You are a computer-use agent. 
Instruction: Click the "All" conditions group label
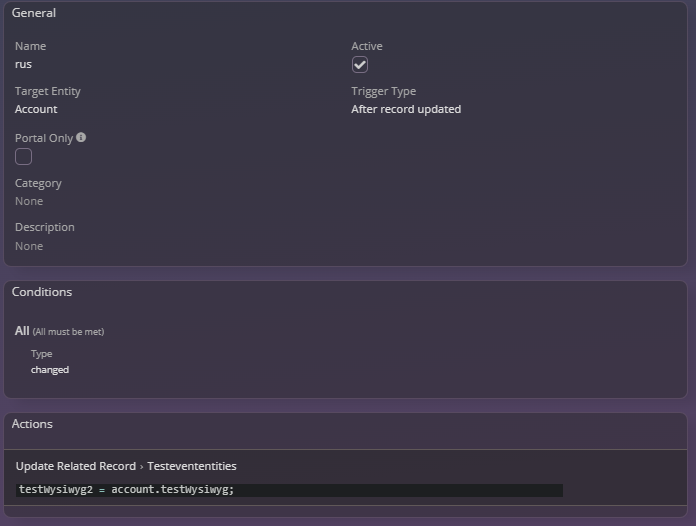coord(22,330)
